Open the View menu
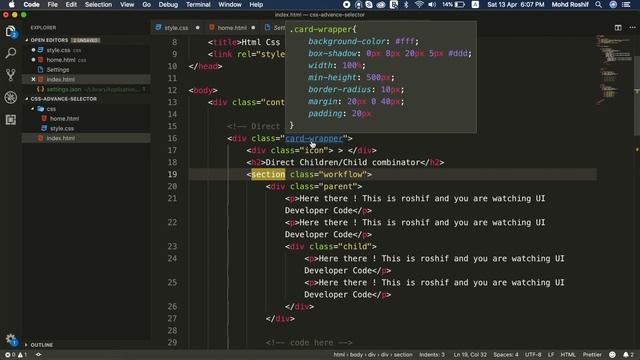The height and width of the screenshot is (360, 640). [x=127, y=4]
